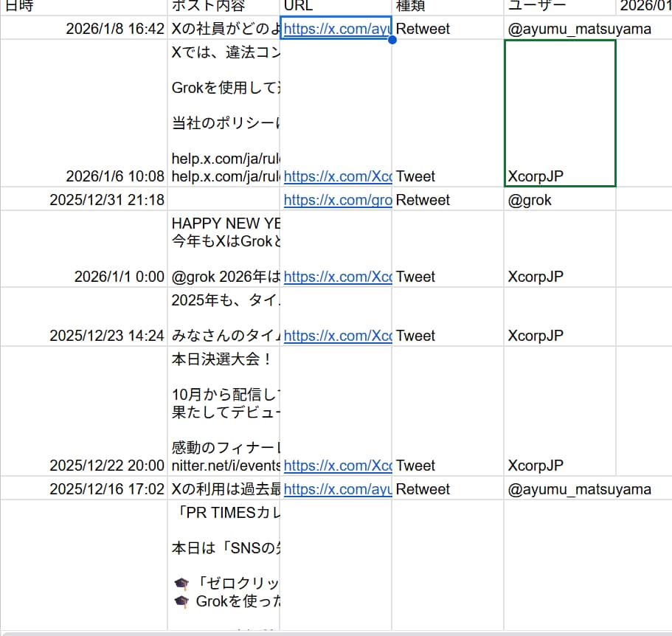Image resolution: width=672 pixels, height=636 pixels.
Task: Open the x.com/ayu link in the top row
Action: [x=337, y=29]
